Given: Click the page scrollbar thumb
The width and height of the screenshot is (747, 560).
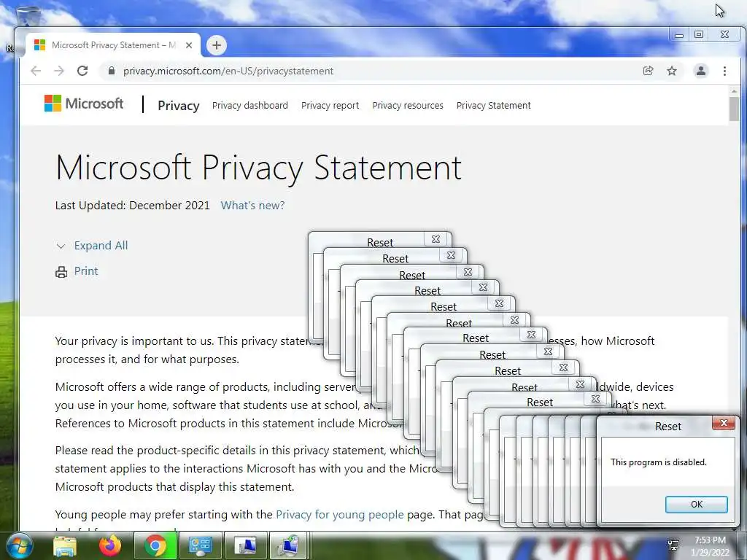Looking at the screenshot, I should (x=734, y=109).
